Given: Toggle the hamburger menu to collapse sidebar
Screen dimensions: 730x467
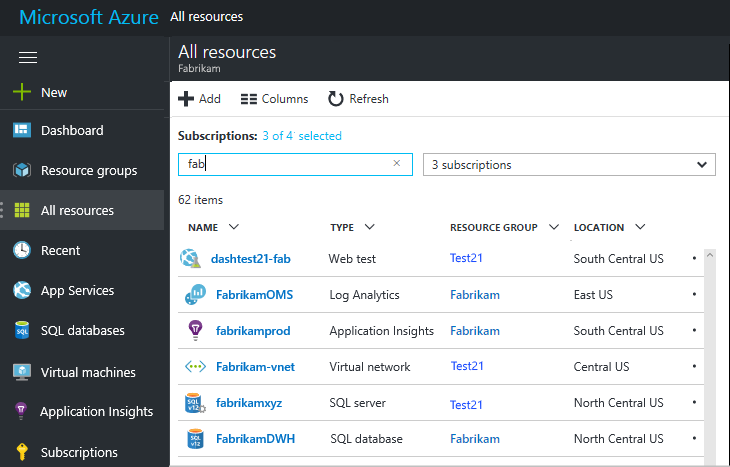Looking at the screenshot, I should (x=28, y=57).
